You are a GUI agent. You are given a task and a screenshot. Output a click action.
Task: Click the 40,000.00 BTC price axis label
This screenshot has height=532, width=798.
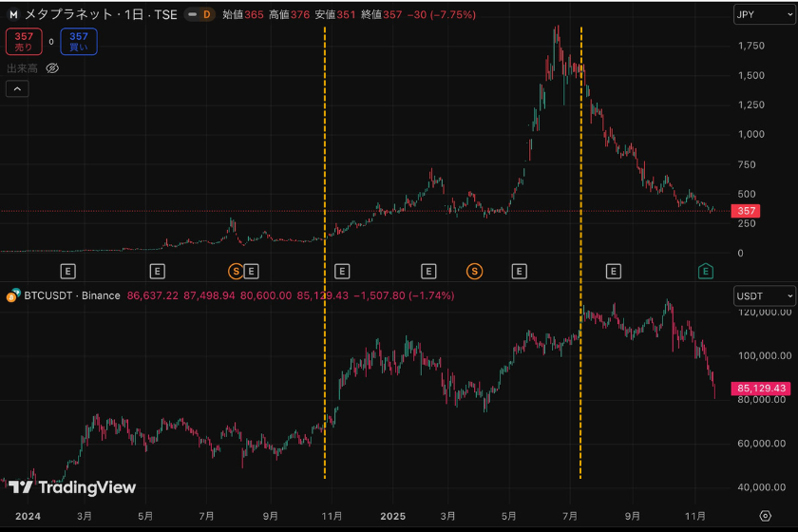(x=762, y=487)
